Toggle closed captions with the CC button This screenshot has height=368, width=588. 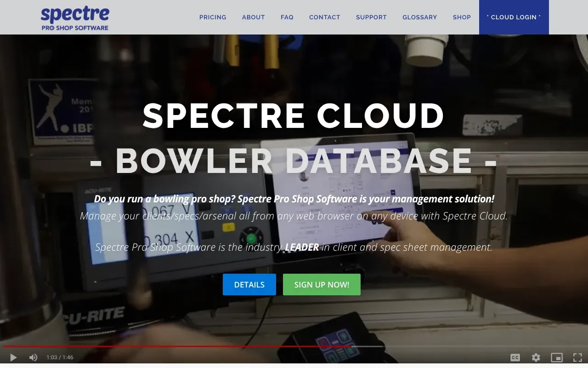515,357
